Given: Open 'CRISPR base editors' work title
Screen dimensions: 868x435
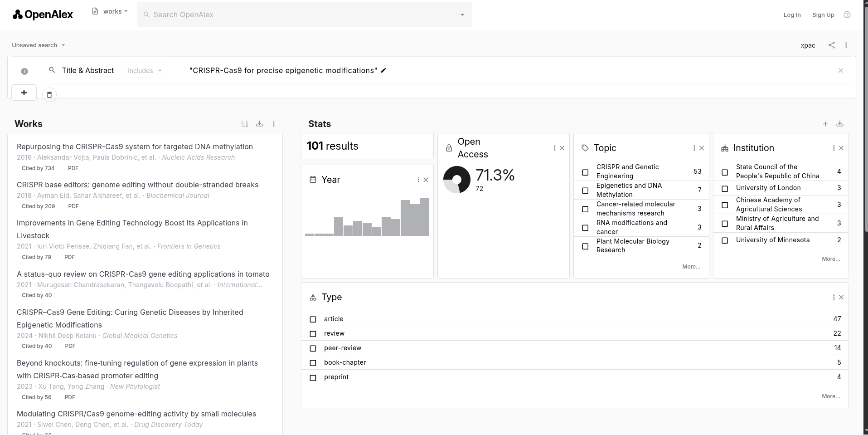Looking at the screenshot, I should tap(137, 185).
